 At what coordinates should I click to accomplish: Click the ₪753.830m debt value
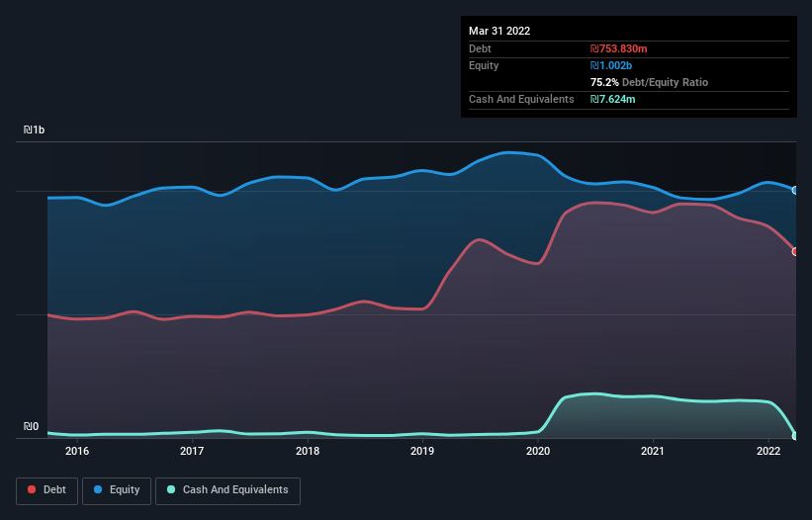[619, 48]
